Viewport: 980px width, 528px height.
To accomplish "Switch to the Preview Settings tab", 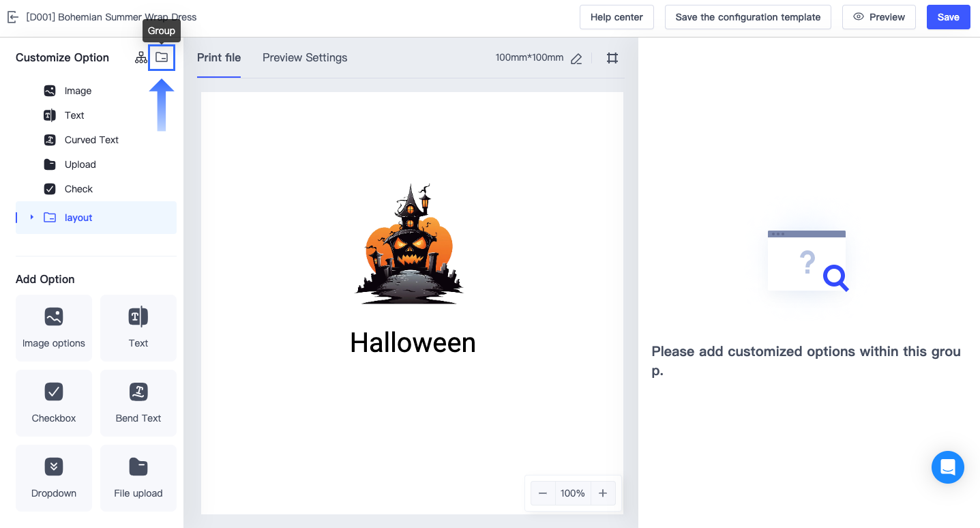I will [305, 58].
